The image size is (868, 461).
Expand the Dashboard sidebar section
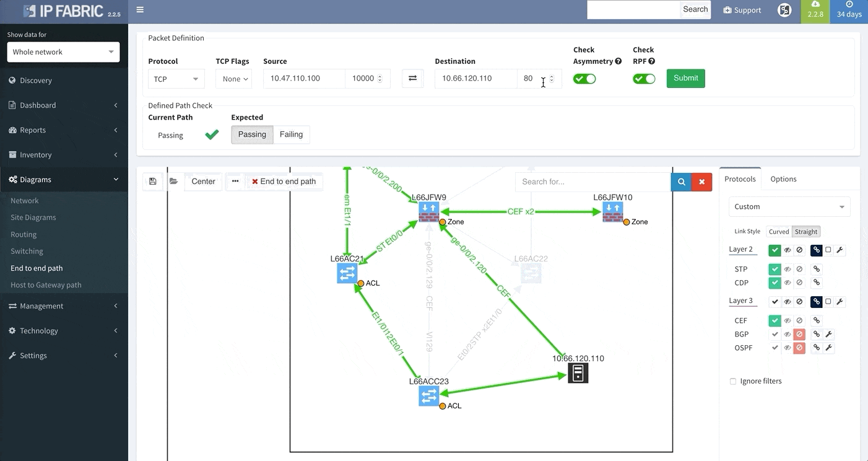coord(64,105)
